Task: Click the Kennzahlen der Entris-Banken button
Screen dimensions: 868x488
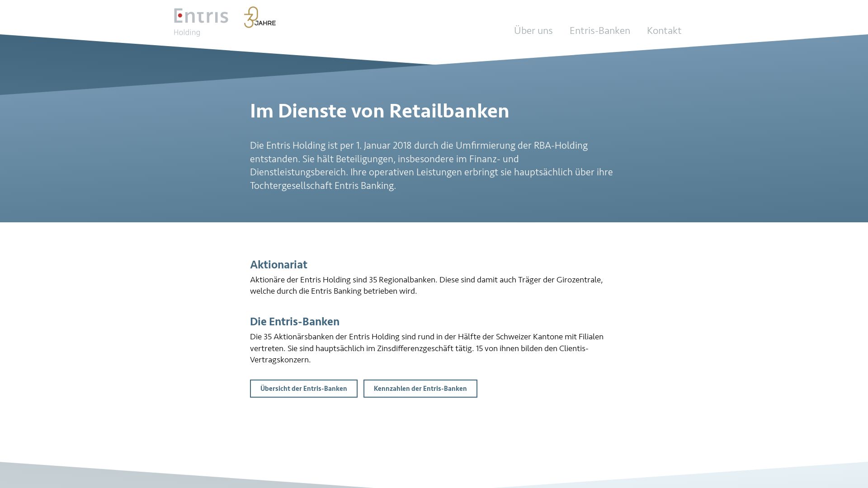Action: pyautogui.click(x=420, y=389)
